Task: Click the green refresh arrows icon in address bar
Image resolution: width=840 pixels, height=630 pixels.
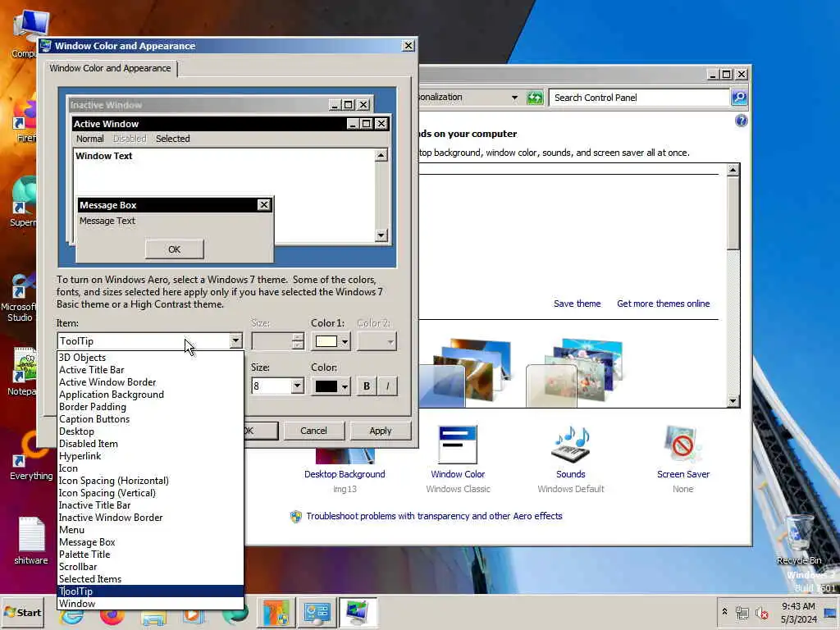Action: tap(535, 98)
